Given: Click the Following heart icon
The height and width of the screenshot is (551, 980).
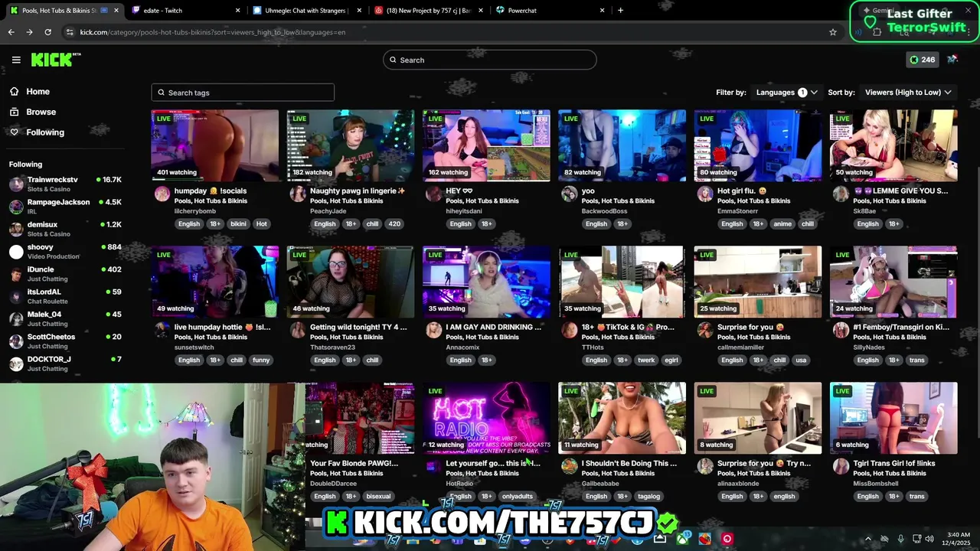Looking at the screenshot, I should 14,132.
